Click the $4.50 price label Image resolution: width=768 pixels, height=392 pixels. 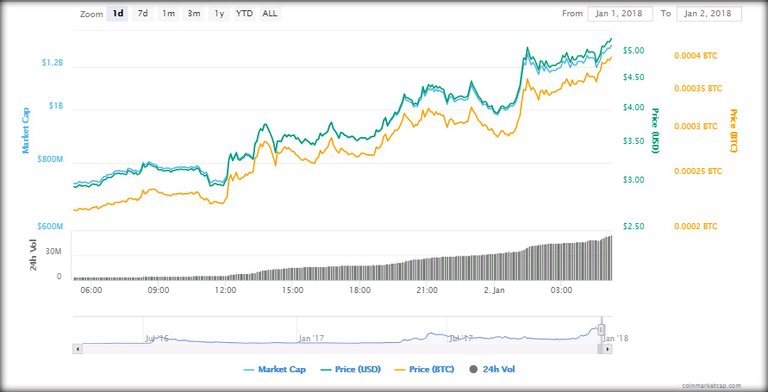[633, 77]
